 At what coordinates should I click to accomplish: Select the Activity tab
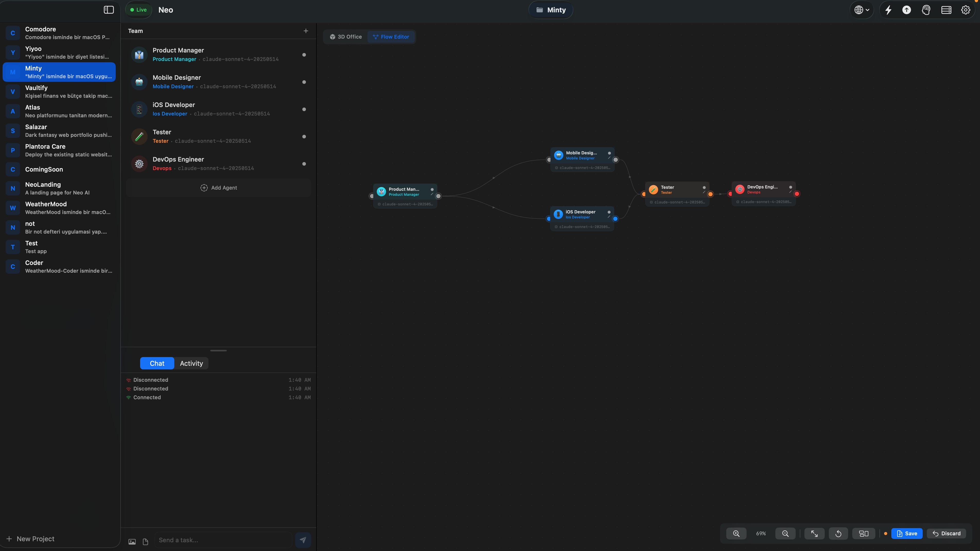click(191, 363)
